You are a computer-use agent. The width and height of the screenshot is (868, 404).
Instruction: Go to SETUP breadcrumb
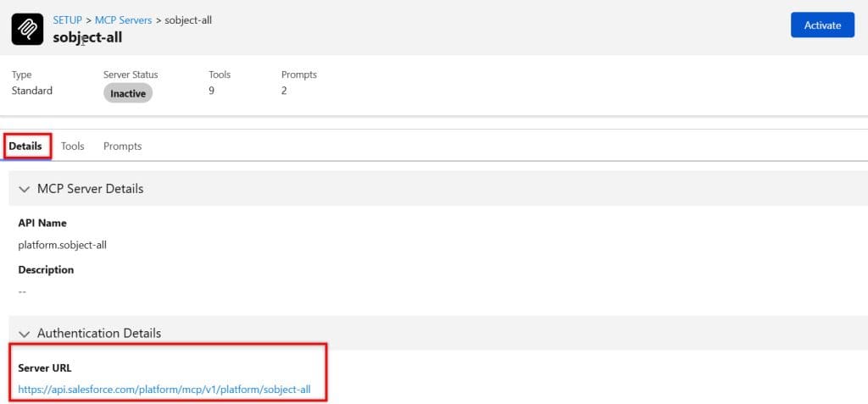[x=68, y=20]
